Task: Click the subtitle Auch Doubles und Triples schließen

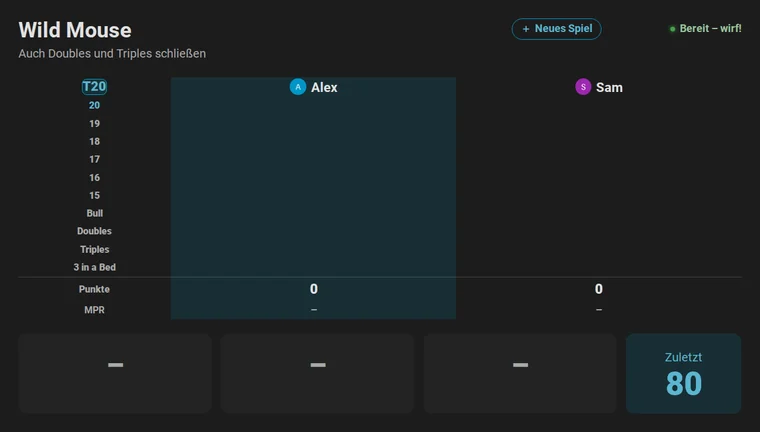Action: 112,53
